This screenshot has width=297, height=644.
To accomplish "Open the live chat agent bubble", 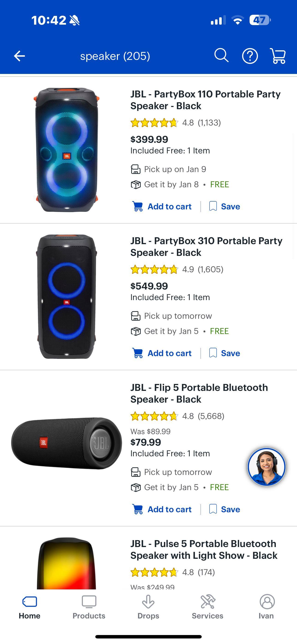I will point(267,466).
